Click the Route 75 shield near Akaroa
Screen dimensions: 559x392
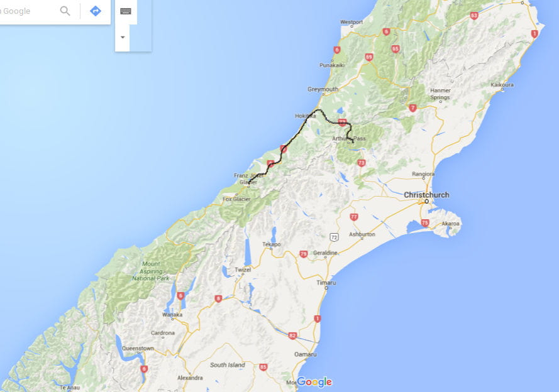click(x=425, y=223)
